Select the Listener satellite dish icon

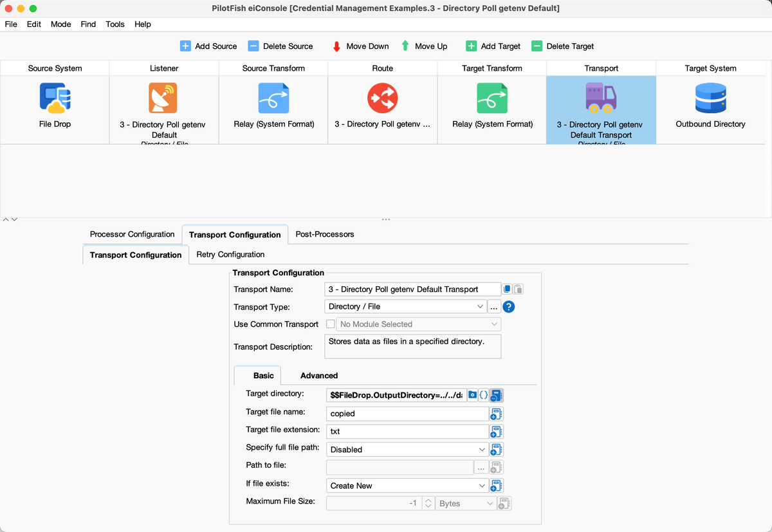tap(163, 98)
